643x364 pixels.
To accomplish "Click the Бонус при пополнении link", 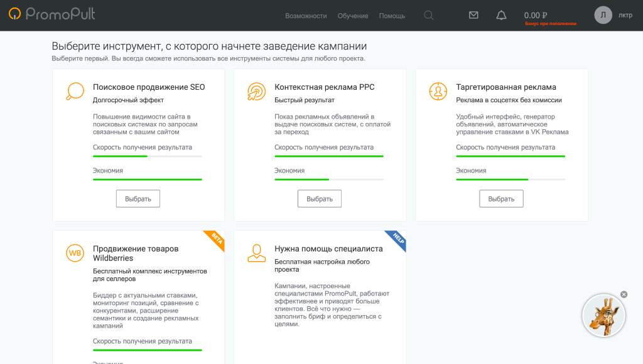I will [x=551, y=24].
